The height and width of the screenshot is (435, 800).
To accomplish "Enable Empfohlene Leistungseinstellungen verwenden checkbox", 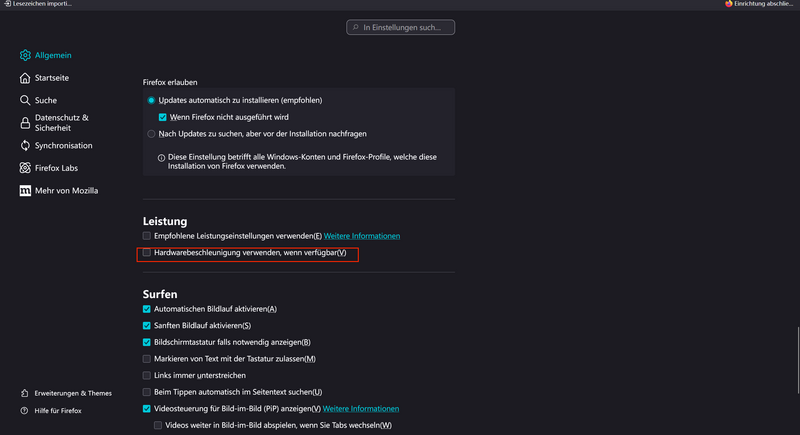I will 146,236.
